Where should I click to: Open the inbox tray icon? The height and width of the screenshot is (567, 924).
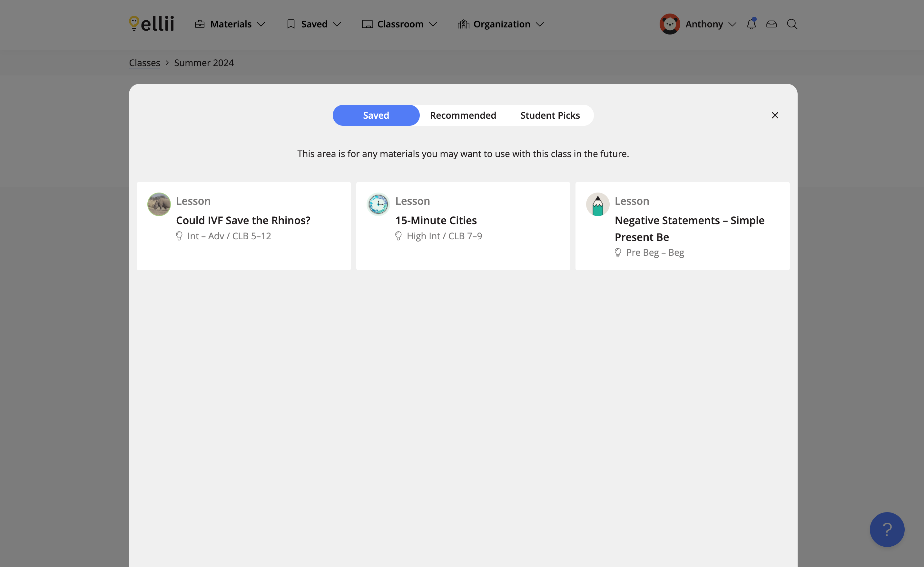[x=772, y=24]
